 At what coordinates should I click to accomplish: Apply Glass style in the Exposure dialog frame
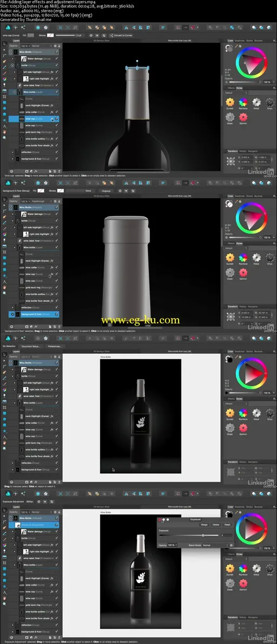coord(230,583)
